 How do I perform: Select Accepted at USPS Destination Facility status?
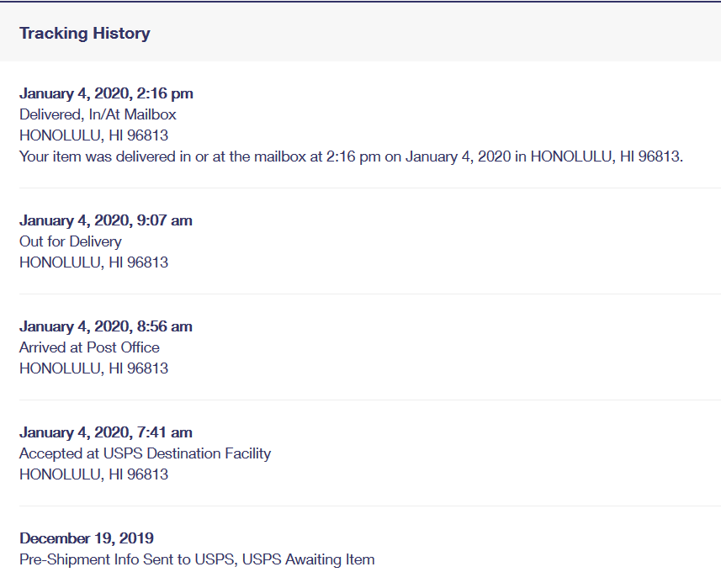(145, 453)
